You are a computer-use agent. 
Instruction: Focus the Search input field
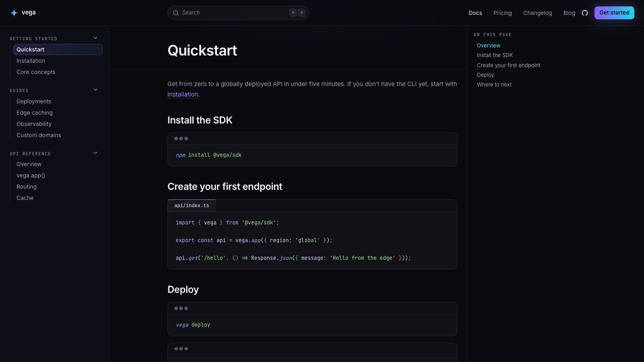click(x=238, y=13)
